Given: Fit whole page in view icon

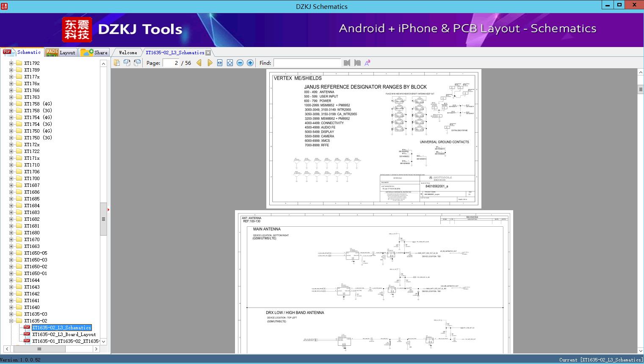Looking at the screenshot, I should (x=230, y=63).
